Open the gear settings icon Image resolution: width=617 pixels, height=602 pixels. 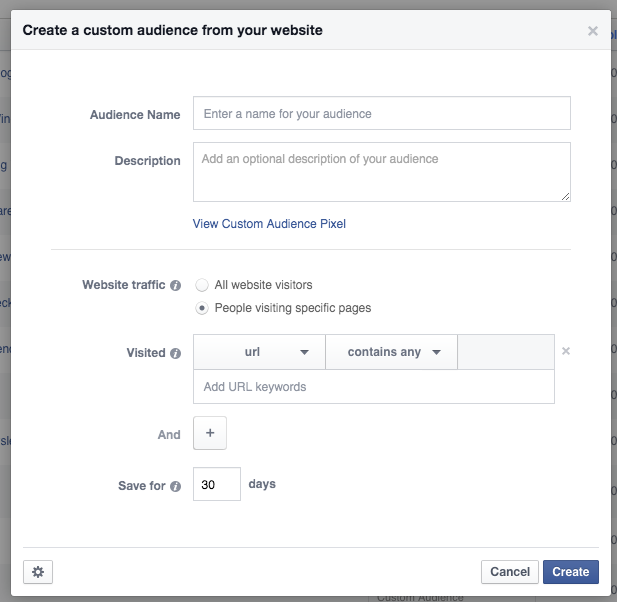38,572
